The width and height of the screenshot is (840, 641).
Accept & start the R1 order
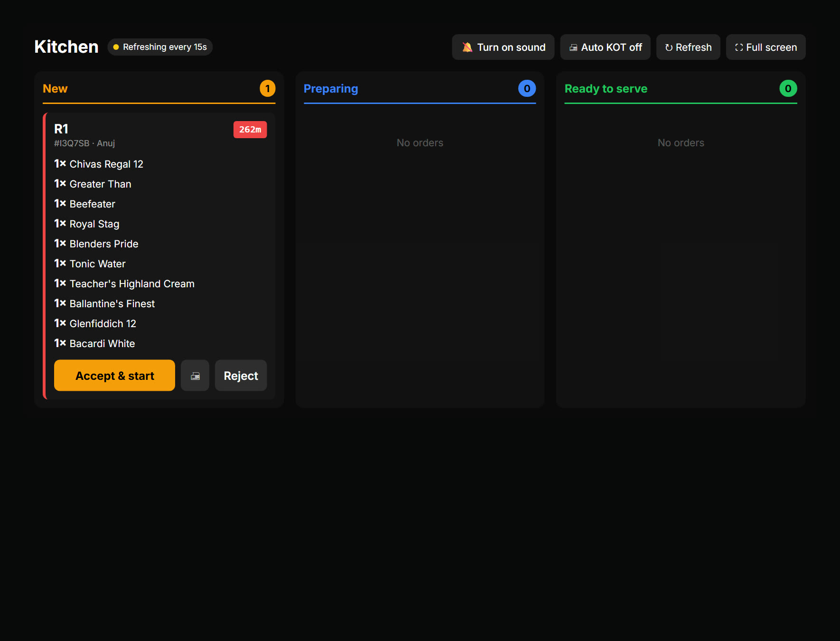(x=114, y=376)
